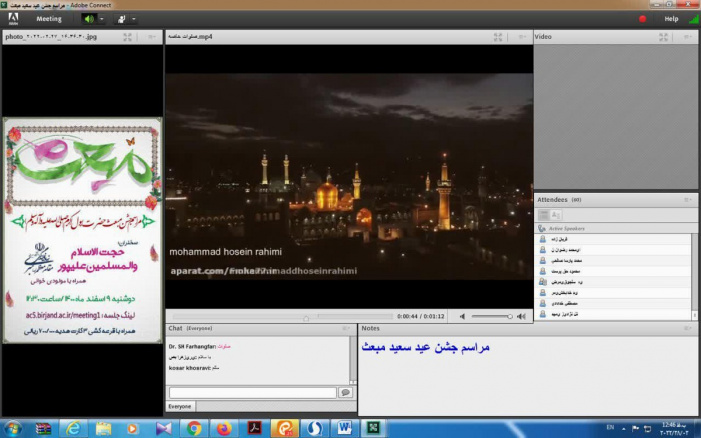Open the Help menu
This screenshot has height=438, width=701.
(x=671, y=18)
